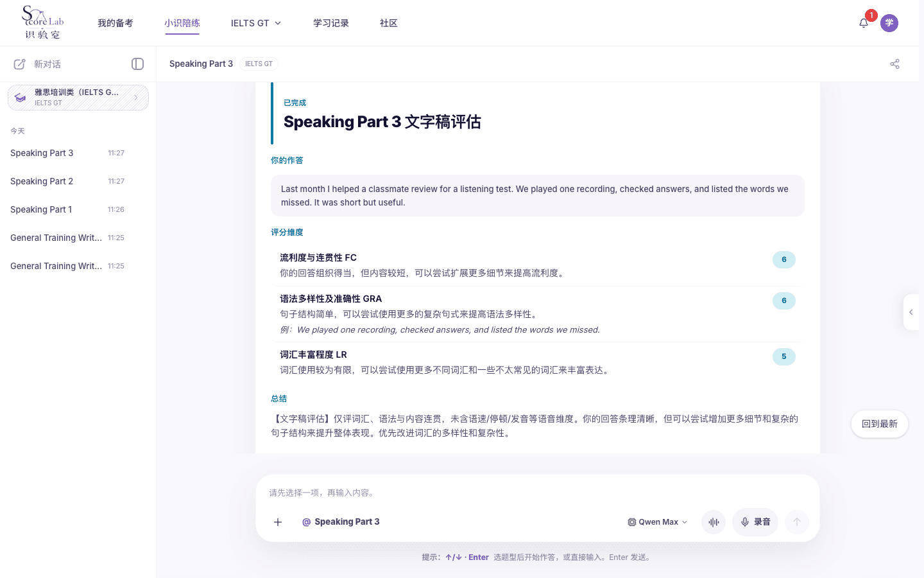Click the 回到最新 button
This screenshot has height=578, width=924.
(880, 424)
